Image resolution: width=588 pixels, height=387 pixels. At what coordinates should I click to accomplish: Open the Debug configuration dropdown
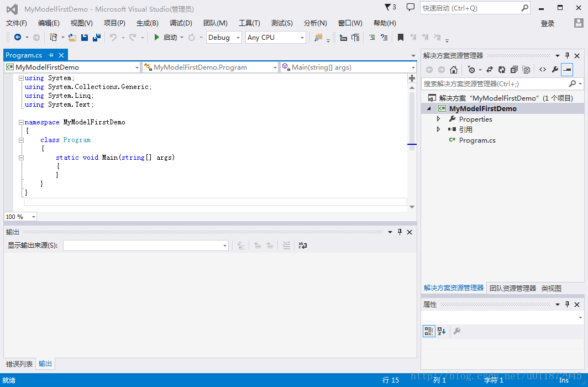coord(224,38)
